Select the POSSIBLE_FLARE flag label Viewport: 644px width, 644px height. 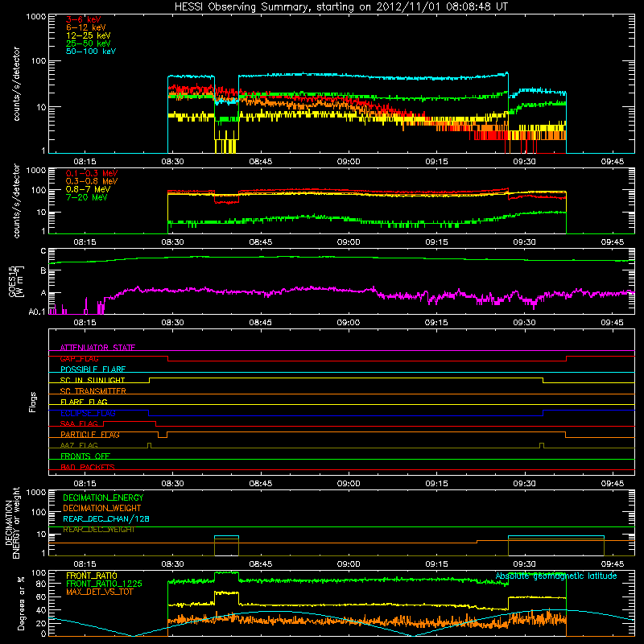tap(93, 369)
